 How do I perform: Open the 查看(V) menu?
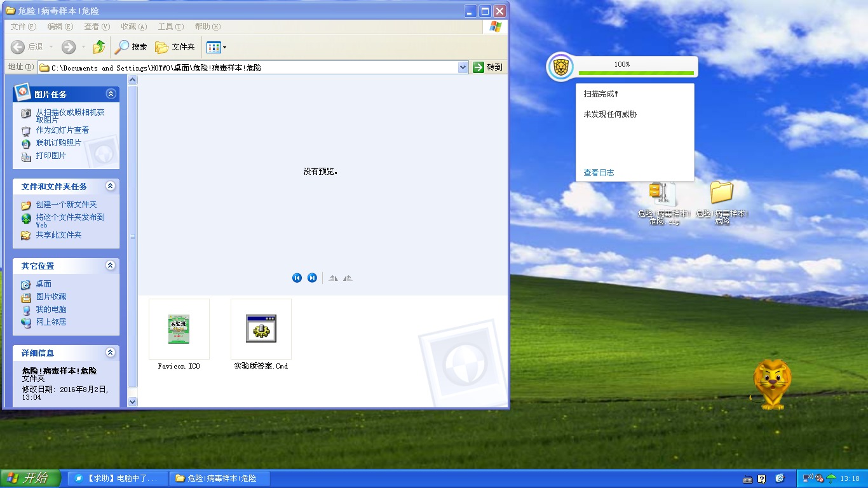click(97, 27)
